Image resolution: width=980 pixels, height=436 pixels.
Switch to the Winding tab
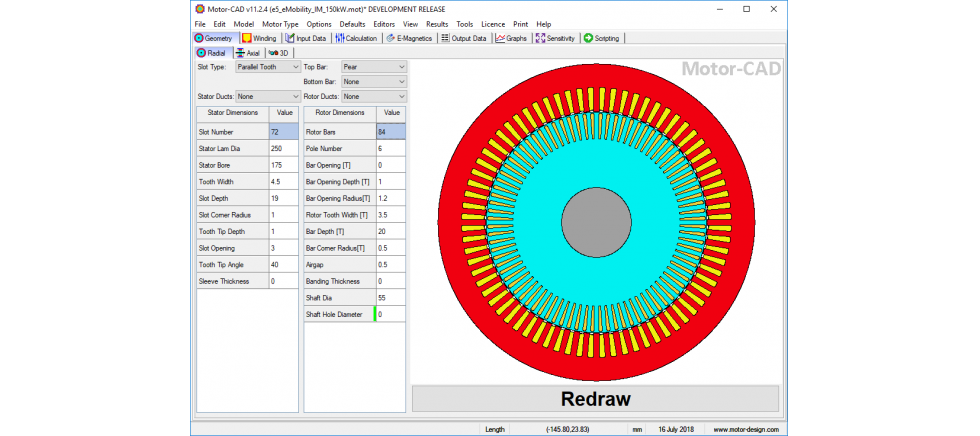coord(259,38)
